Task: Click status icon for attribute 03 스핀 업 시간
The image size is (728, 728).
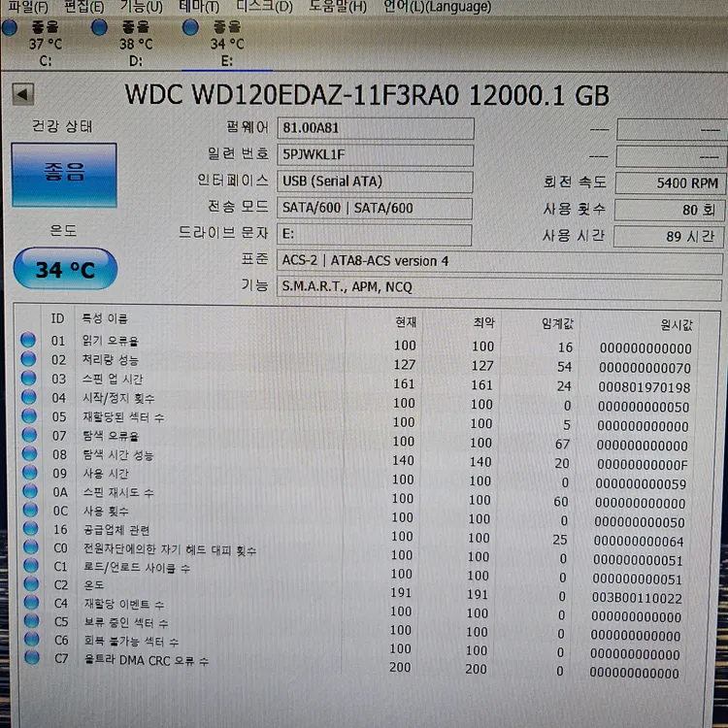Action: (28, 378)
